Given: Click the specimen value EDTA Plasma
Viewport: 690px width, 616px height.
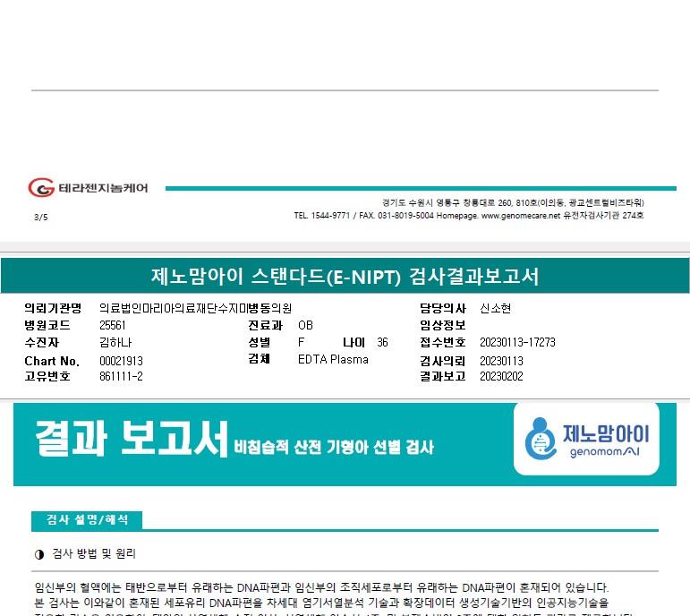Looking at the screenshot, I should [333, 359].
